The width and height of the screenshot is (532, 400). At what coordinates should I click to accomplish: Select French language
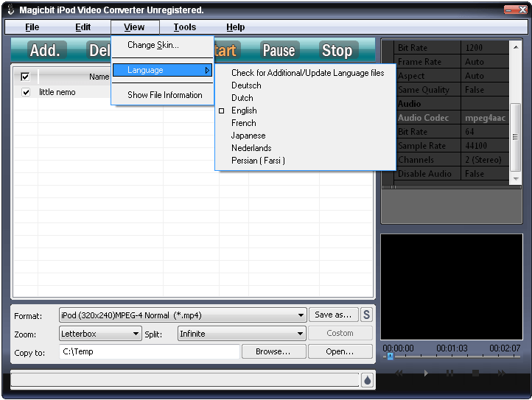244,123
